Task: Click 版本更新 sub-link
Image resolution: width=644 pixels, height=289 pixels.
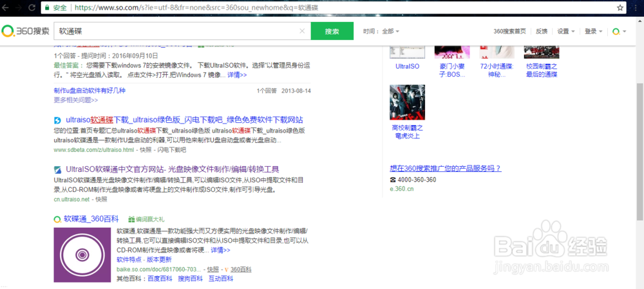Action: point(159,259)
